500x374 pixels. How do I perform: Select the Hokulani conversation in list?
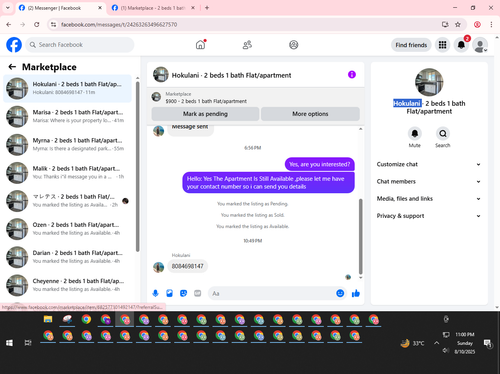pyautogui.click(x=68, y=88)
